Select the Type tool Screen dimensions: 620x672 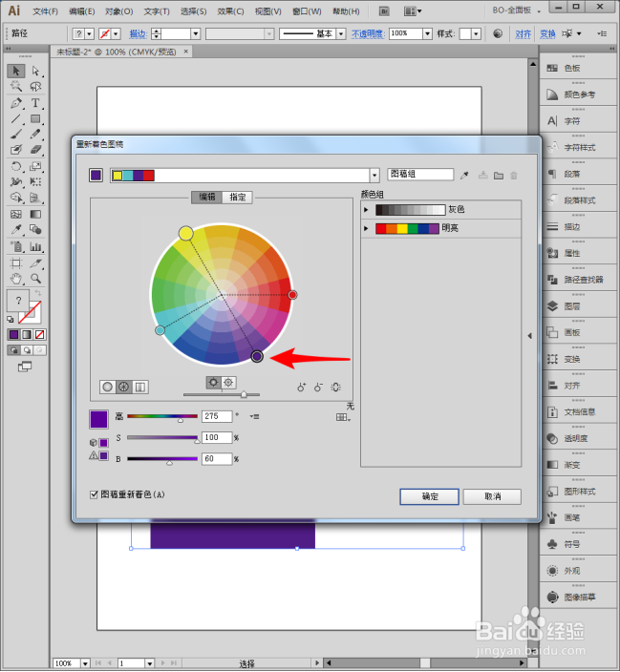coord(35,103)
